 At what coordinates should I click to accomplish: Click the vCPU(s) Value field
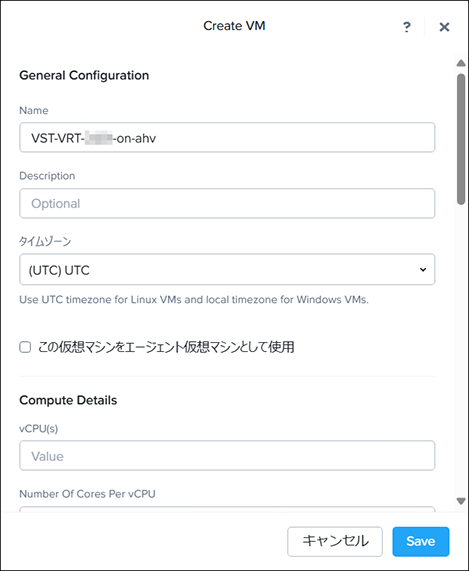point(227,456)
